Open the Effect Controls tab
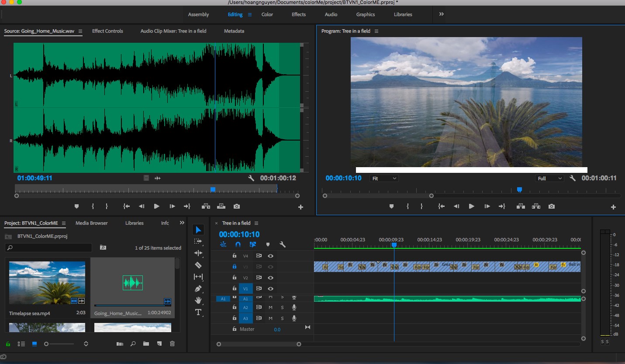Viewport: 625px width, 364px height. click(x=107, y=31)
